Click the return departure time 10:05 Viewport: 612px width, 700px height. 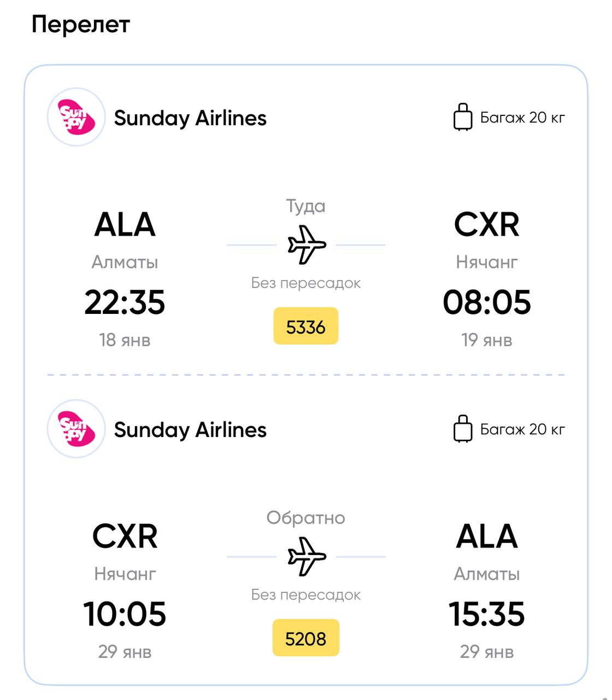[125, 614]
